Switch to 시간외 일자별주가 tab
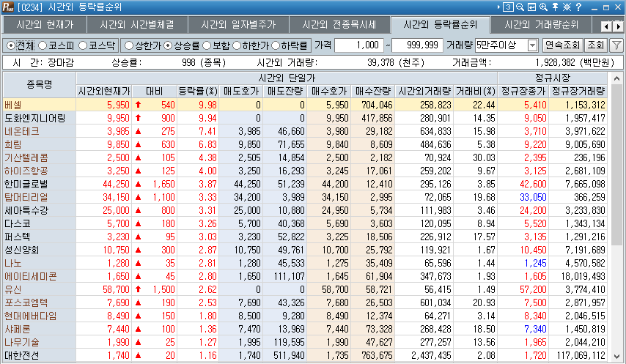626x364 pixels. pos(238,25)
